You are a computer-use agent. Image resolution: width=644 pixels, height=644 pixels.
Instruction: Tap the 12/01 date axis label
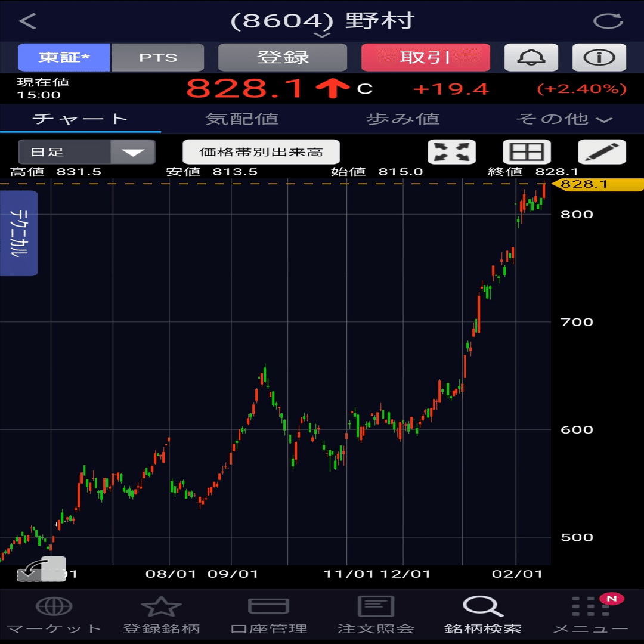coord(405,574)
